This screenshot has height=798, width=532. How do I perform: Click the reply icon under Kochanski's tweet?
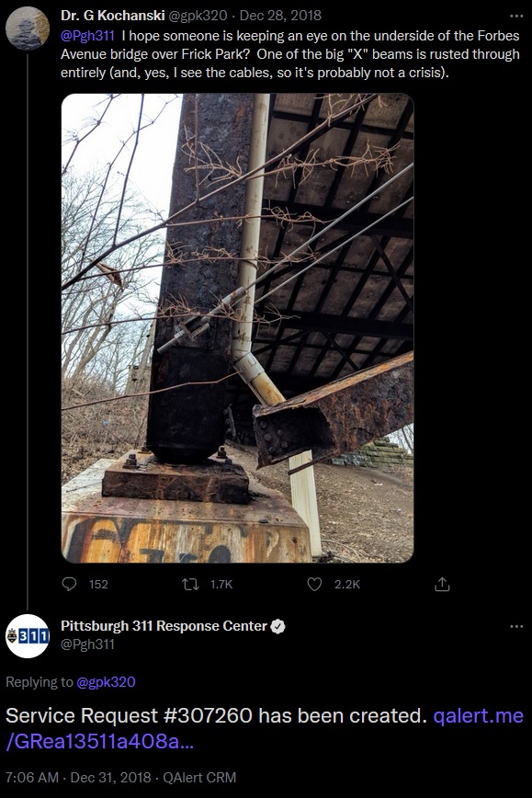point(69,585)
